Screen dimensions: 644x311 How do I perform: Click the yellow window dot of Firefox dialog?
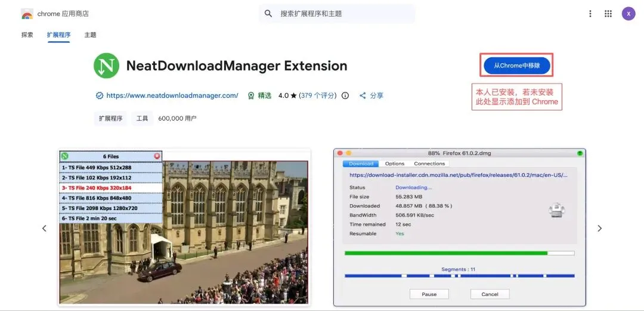tap(349, 153)
